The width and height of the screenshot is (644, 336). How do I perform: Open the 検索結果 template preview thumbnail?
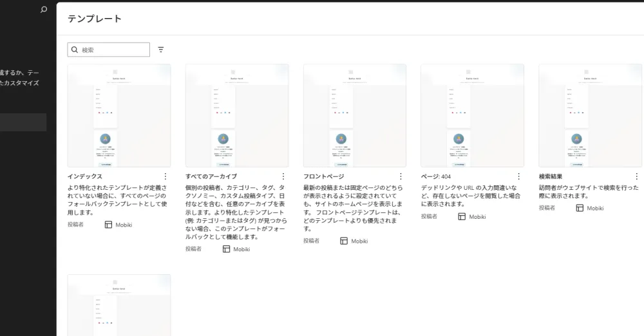point(590,115)
